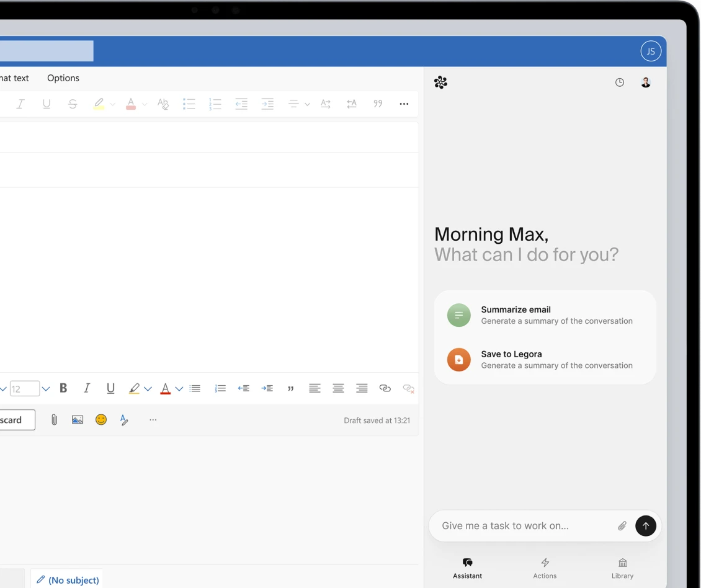Open the user profile photo in assistant panel

[x=646, y=82]
